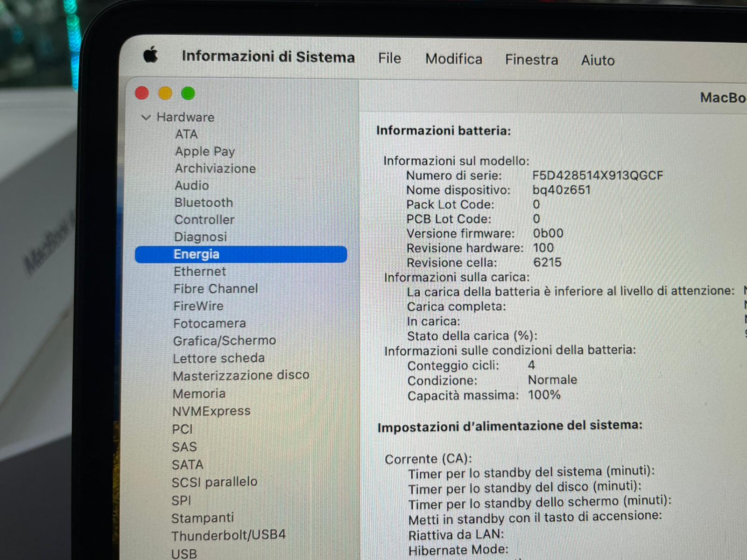Click the Corrente (CA) label
This screenshot has height=560, width=747.
(428, 459)
